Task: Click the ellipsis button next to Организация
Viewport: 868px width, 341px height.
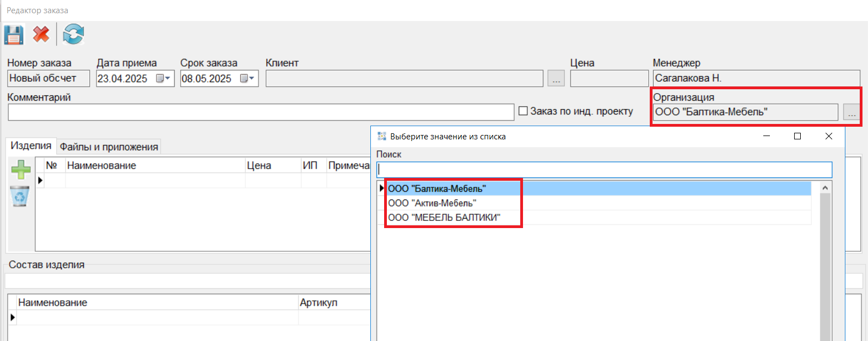Action: pyautogui.click(x=851, y=112)
